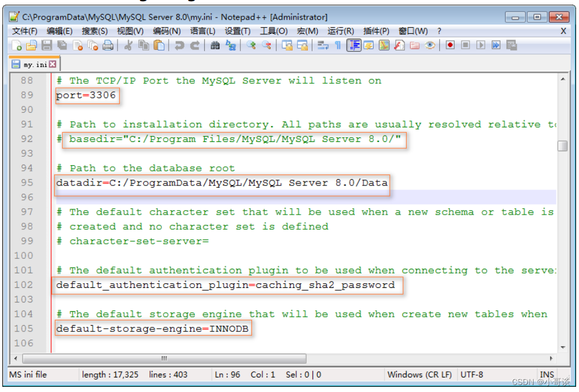The height and width of the screenshot is (392, 579).
Task: Play back the recorded macro
Action: click(481, 45)
